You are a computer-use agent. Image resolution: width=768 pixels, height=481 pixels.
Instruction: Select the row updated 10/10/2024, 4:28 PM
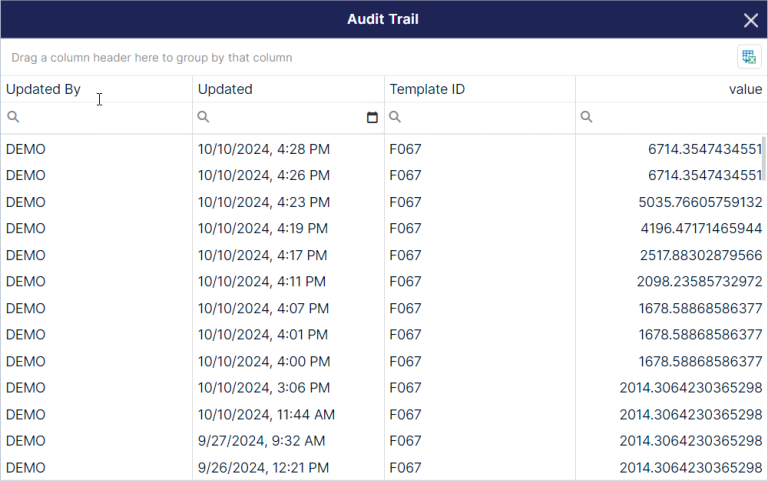click(x=384, y=149)
